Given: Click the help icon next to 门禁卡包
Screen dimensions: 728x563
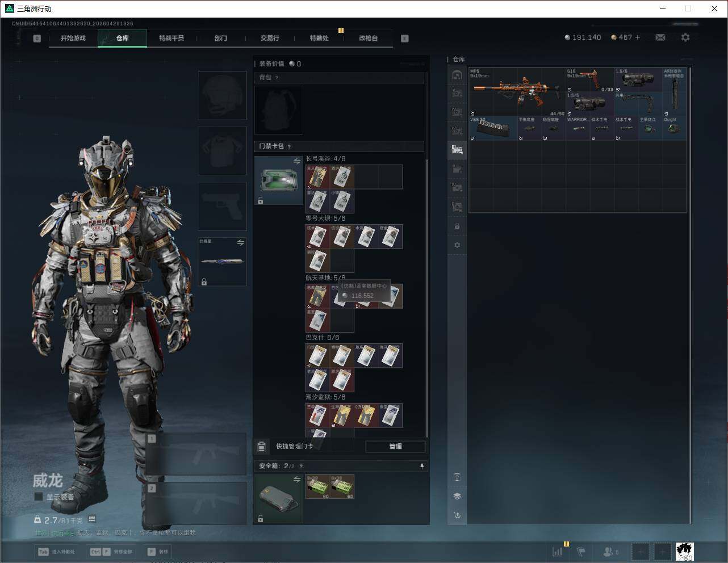Looking at the screenshot, I should click(289, 146).
